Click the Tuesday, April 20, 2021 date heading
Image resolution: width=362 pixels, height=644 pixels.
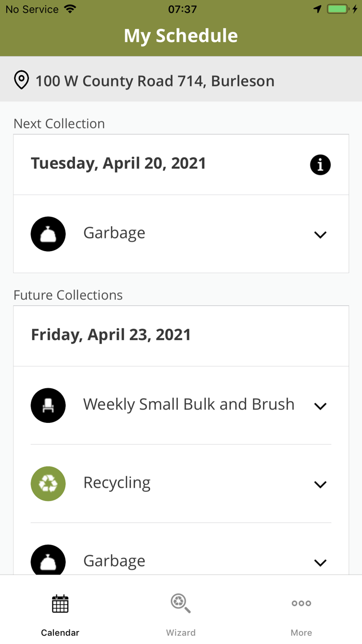tap(118, 163)
